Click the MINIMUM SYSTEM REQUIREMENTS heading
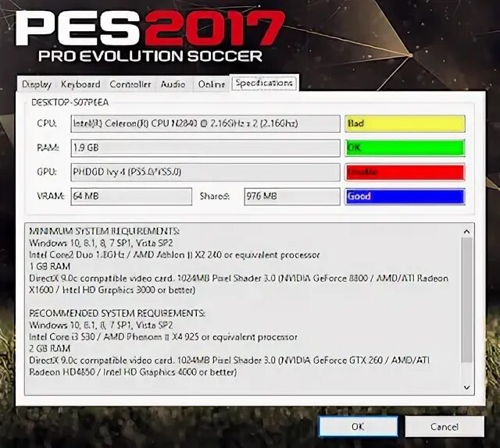 coord(104,231)
